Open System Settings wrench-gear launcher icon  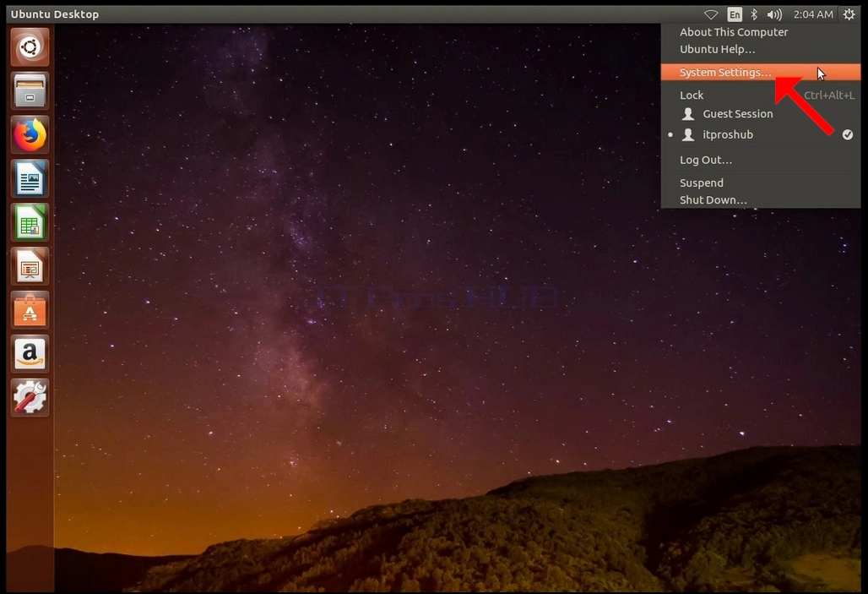coord(30,398)
